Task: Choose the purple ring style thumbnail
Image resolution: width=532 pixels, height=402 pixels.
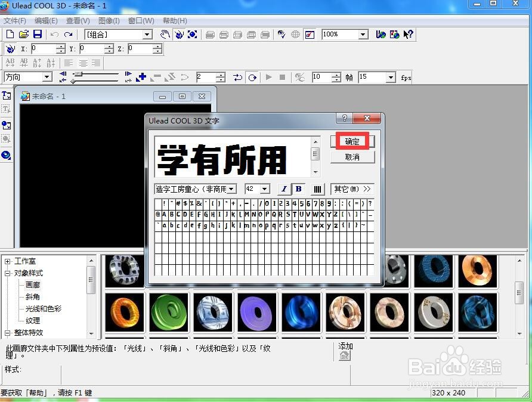Action: [x=257, y=313]
